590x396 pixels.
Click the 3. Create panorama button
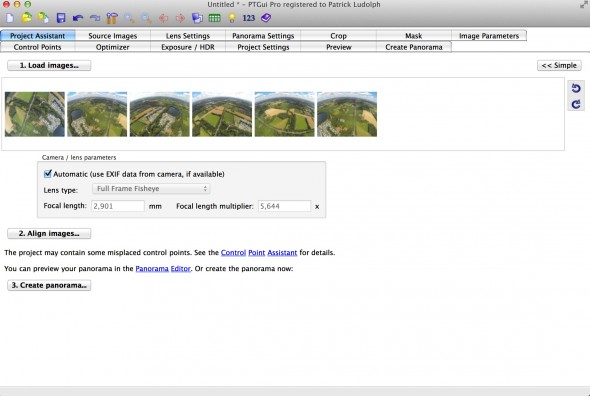tap(49, 285)
